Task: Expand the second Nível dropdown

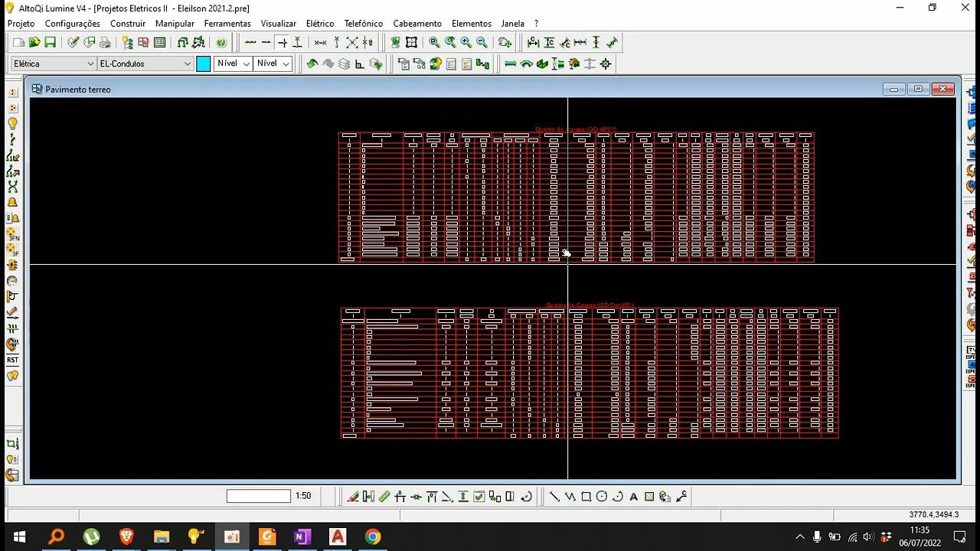Action: pyautogui.click(x=273, y=64)
